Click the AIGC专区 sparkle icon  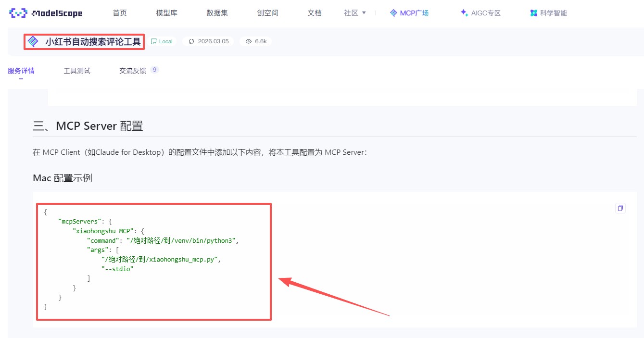[464, 13]
